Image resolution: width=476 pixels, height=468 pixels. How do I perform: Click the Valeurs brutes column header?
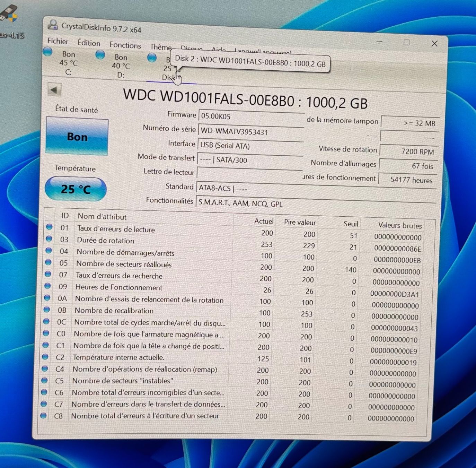click(400, 225)
